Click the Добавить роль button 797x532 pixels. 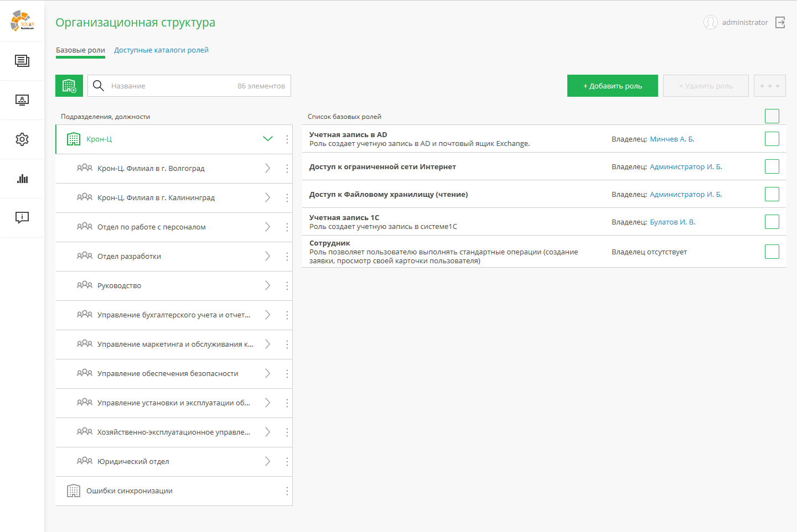tap(612, 86)
